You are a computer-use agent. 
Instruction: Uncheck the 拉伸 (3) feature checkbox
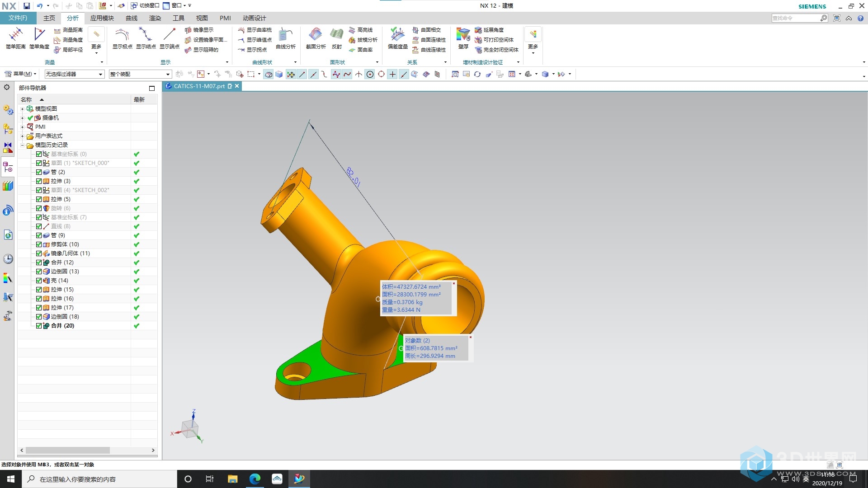[39, 181]
